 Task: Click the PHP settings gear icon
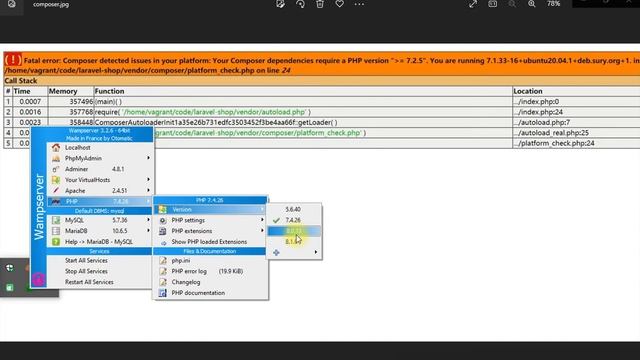point(162,220)
